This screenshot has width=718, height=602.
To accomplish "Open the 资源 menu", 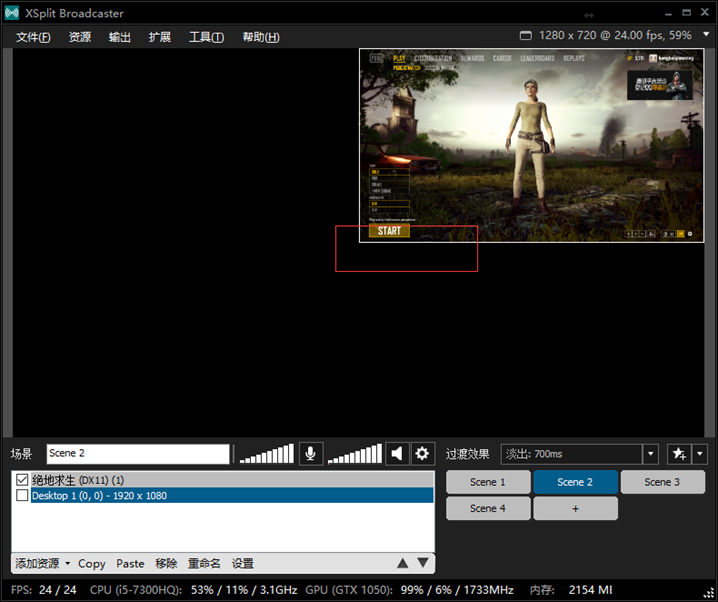I will click(80, 37).
